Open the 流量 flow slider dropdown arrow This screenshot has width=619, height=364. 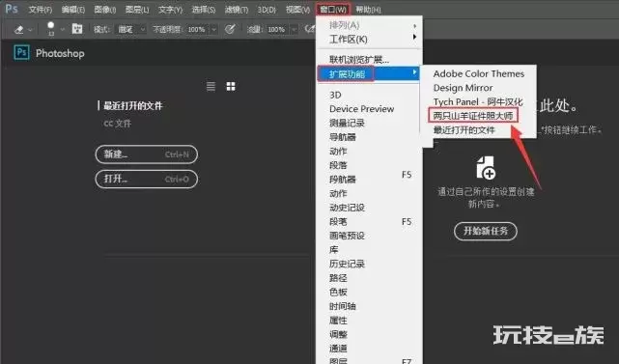[x=295, y=29]
